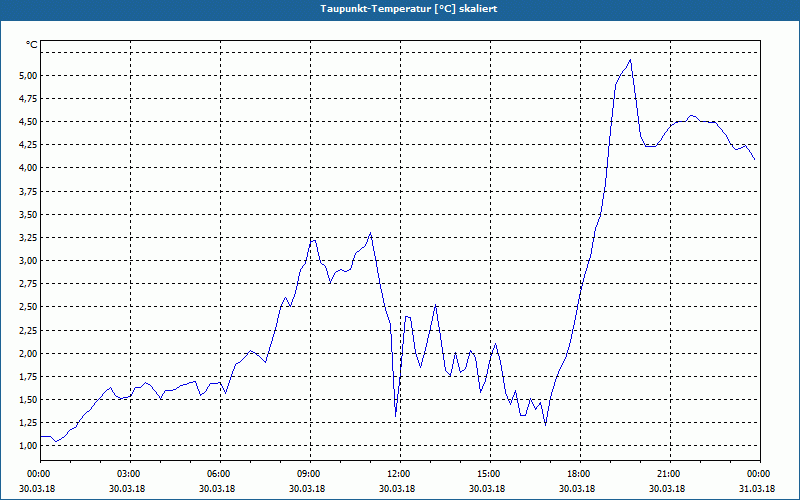
Task: Select the 3,50 y-axis label
Action: pos(29,214)
